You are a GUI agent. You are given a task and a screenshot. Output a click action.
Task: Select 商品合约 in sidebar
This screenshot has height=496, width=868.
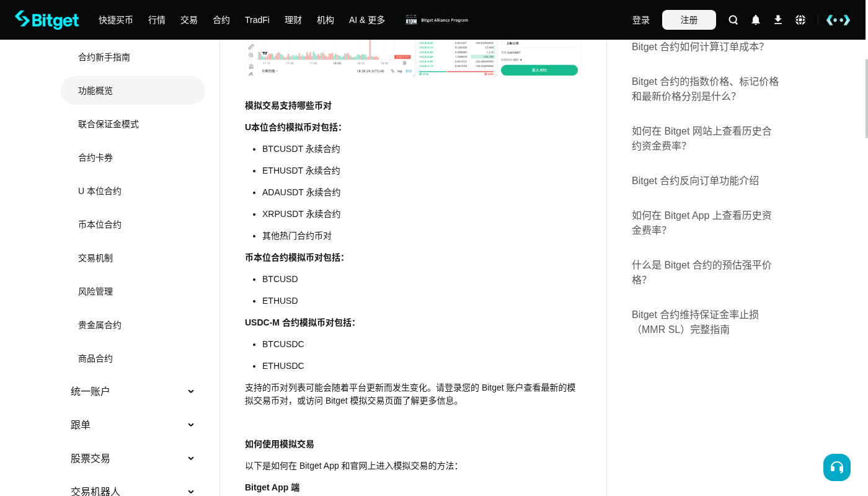pos(133,358)
